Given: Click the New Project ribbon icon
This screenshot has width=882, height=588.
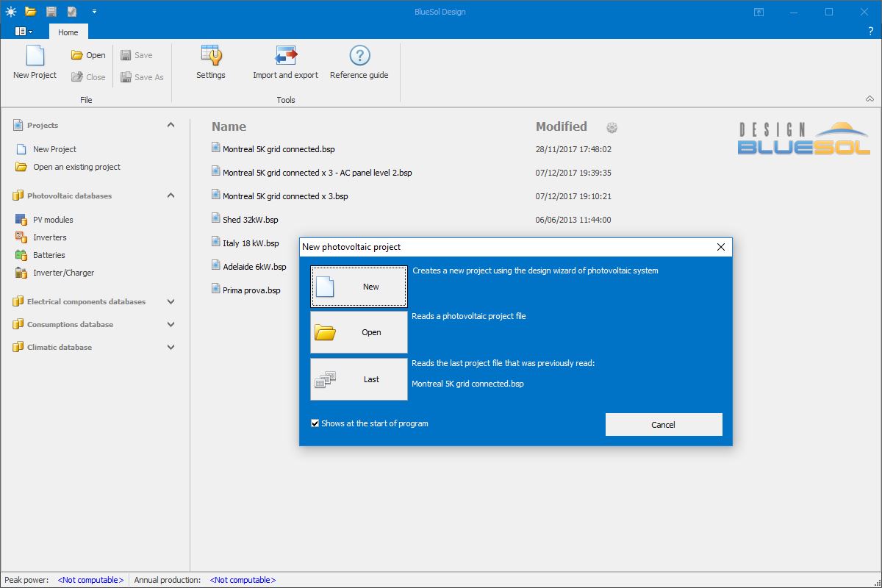Looking at the screenshot, I should pos(35,62).
